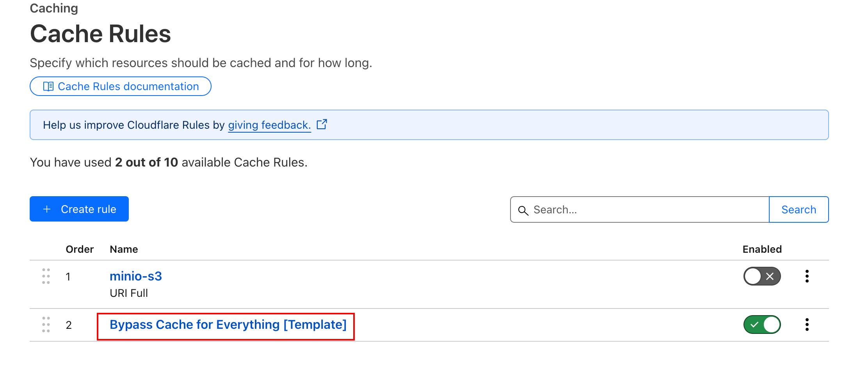
Task: Click the Enabled column header
Action: tap(762, 249)
